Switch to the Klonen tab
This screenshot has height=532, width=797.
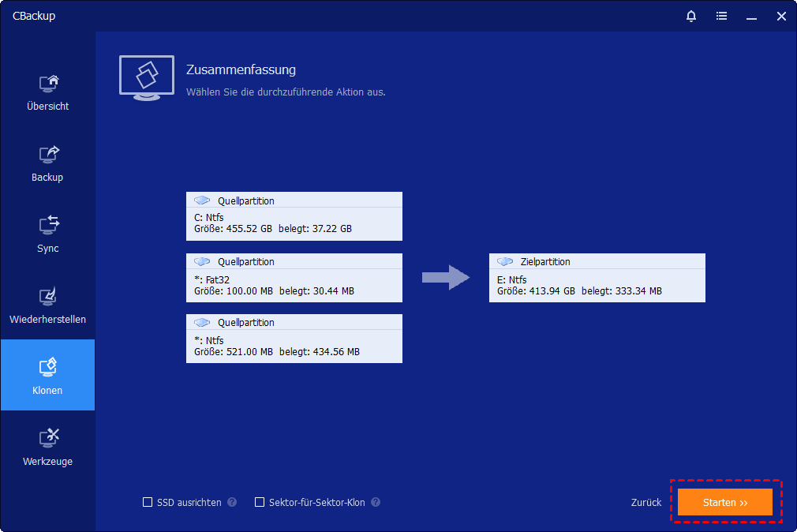click(x=48, y=375)
